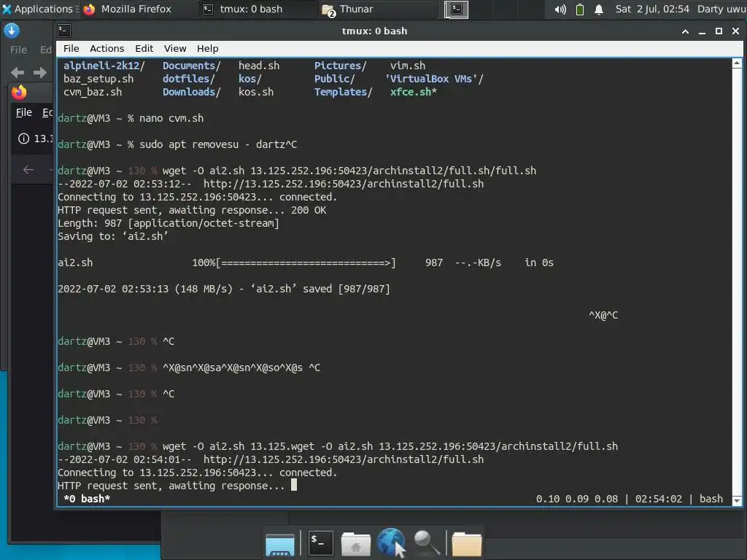Click the terminal vertical scrollbar track

(x=737, y=281)
